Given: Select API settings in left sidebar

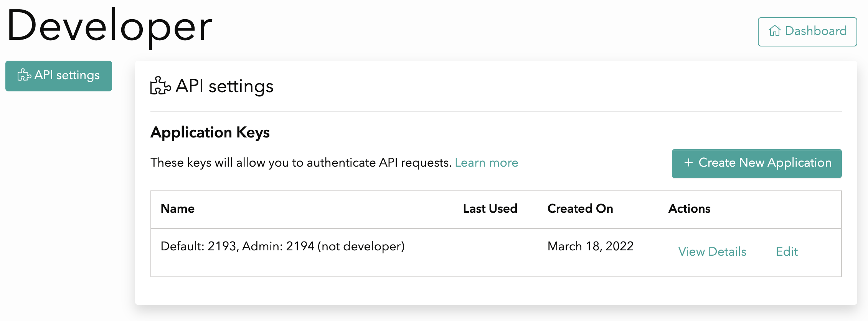Looking at the screenshot, I should pos(59,76).
